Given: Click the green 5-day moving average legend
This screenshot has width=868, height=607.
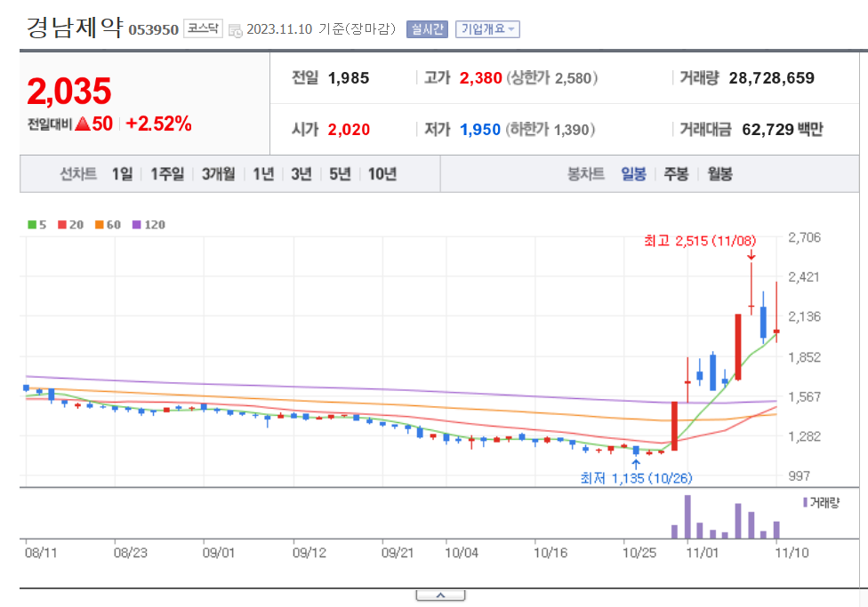Looking at the screenshot, I should [37, 225].
